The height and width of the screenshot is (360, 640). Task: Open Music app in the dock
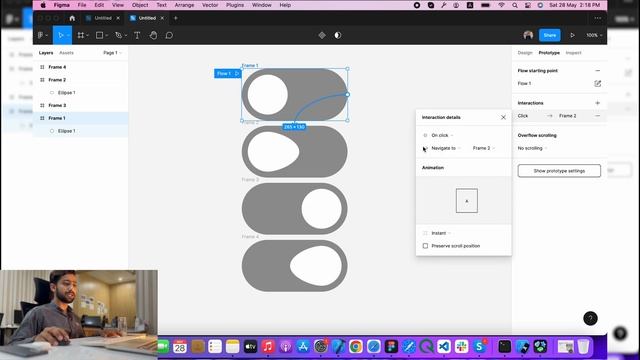coord(268,347)
